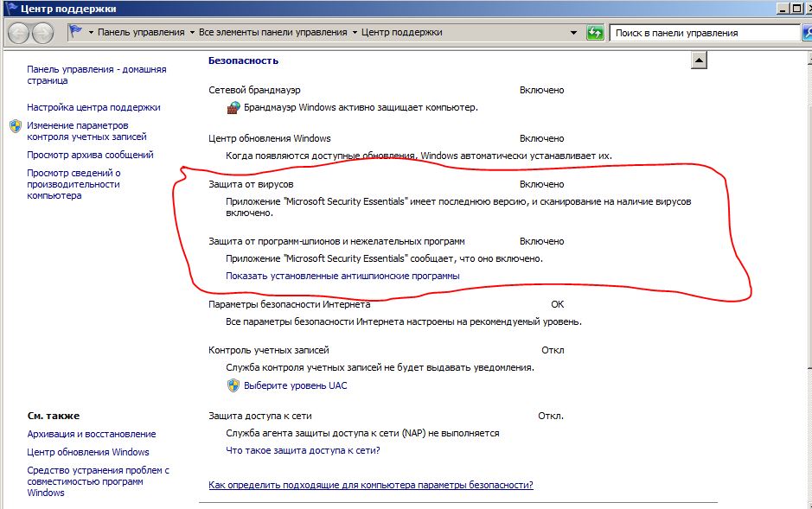Screen dimensions: 812x509
Task: Click the flag icon in address bar
Action: 75,32
